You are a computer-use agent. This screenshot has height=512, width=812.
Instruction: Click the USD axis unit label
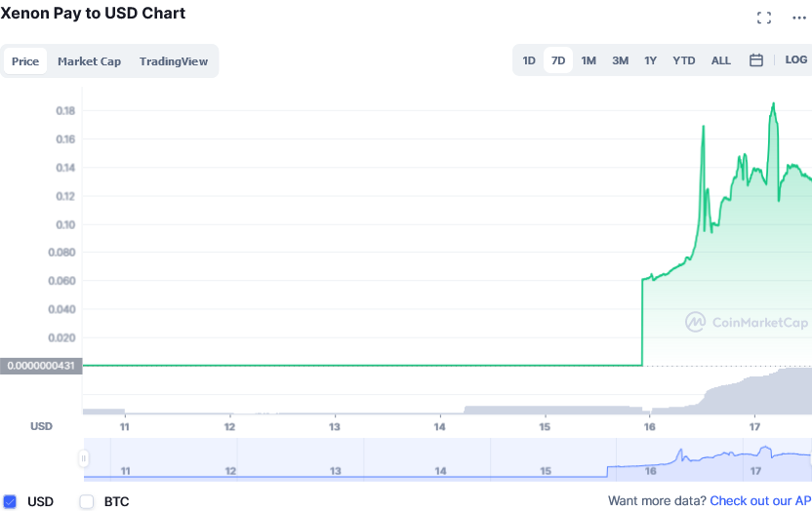[41, 426]
